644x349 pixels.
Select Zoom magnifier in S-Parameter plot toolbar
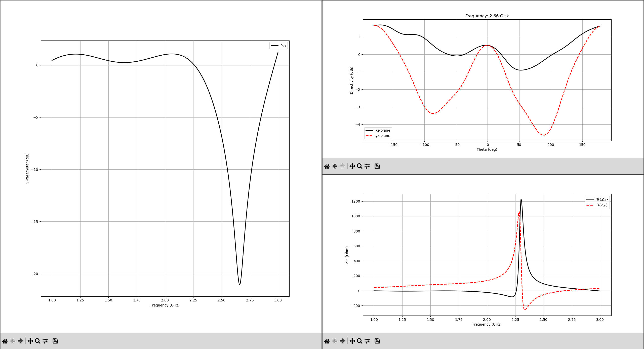(x=37, y=341)
